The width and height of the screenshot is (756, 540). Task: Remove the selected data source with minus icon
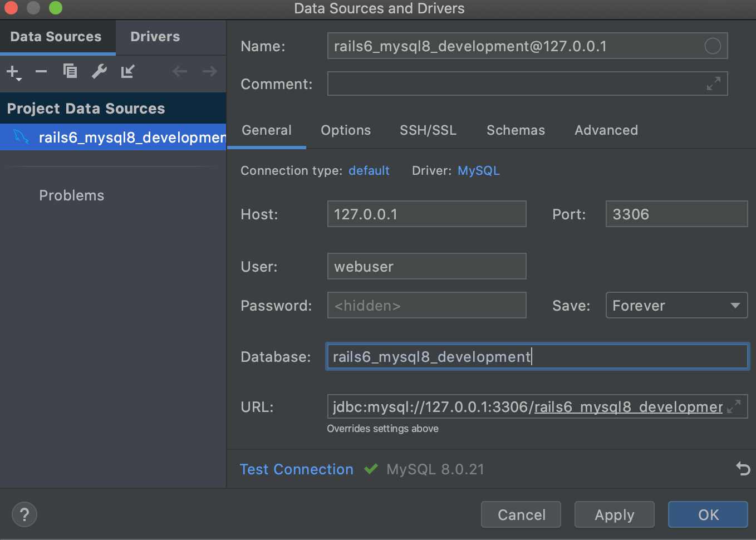41,71
